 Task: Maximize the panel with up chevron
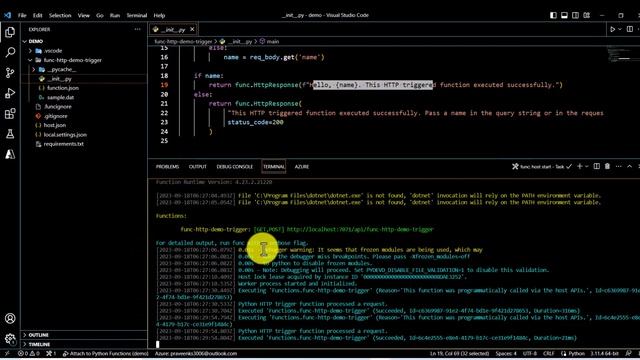pos(629,166)
